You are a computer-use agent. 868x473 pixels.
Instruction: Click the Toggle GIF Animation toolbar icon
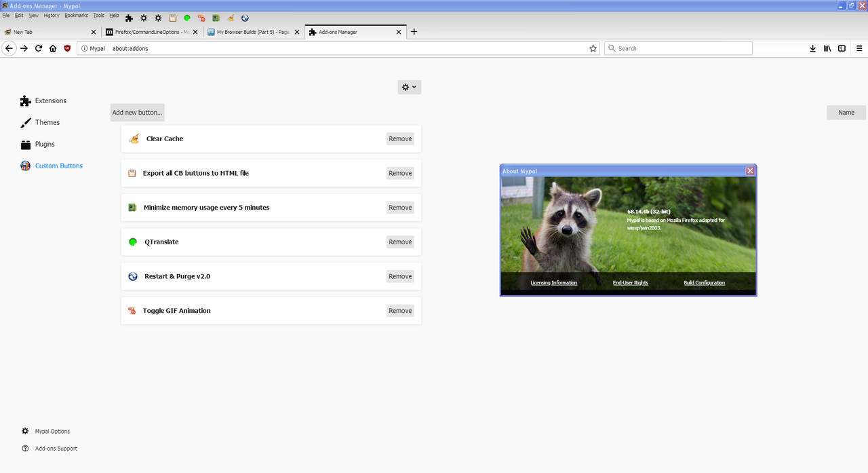click(201, 18)
